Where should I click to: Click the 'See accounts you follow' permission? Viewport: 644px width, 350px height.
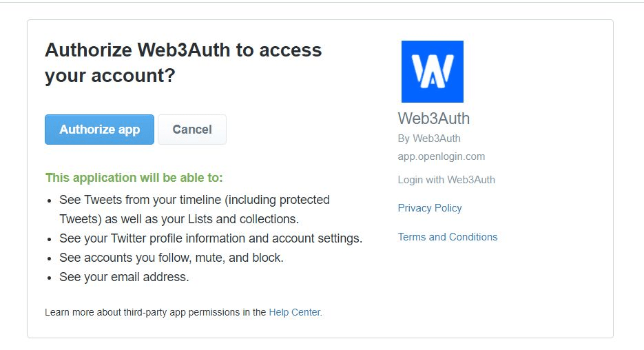172,258
